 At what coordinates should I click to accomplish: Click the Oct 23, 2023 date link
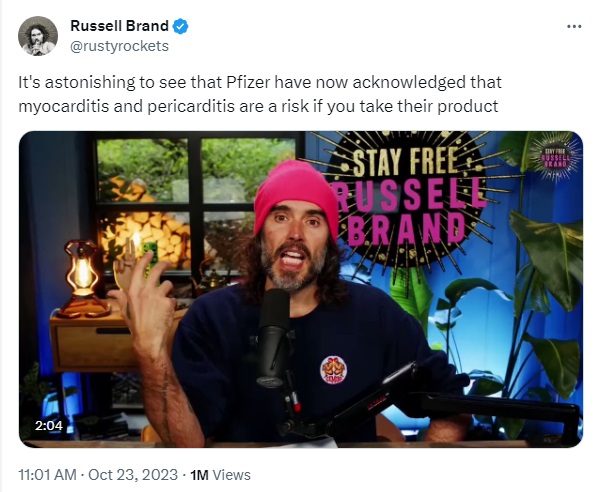coord(133,475)
